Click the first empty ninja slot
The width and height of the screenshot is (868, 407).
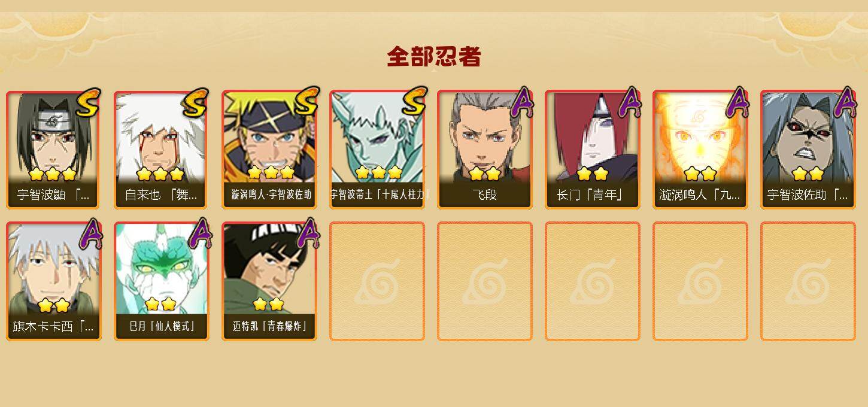coord(377,281)
